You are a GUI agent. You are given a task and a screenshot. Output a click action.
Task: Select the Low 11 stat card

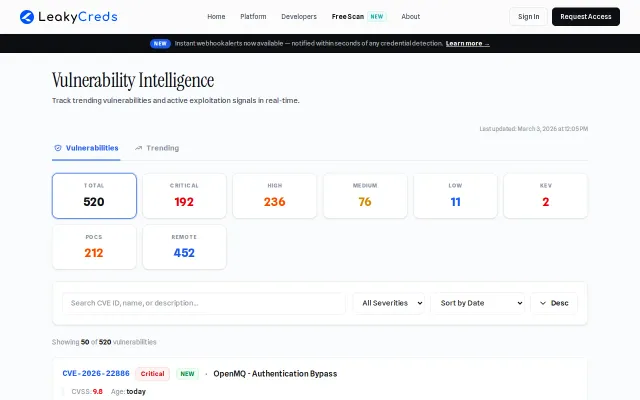tap(456, 196)
